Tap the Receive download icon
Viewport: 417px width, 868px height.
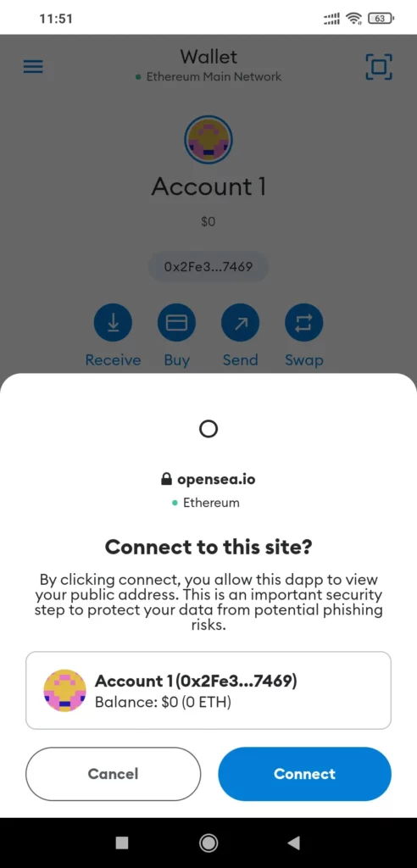(113, 322)
